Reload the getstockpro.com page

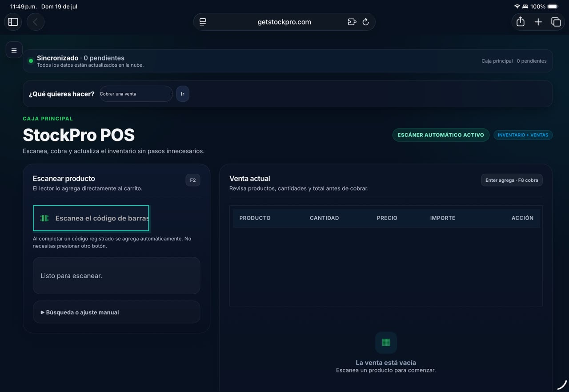tap(366, 22)
